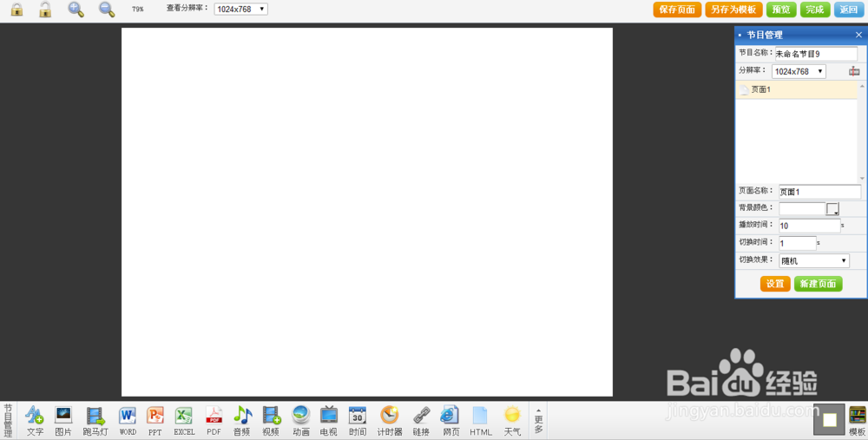Edit the 节目名称 input field

815,54
